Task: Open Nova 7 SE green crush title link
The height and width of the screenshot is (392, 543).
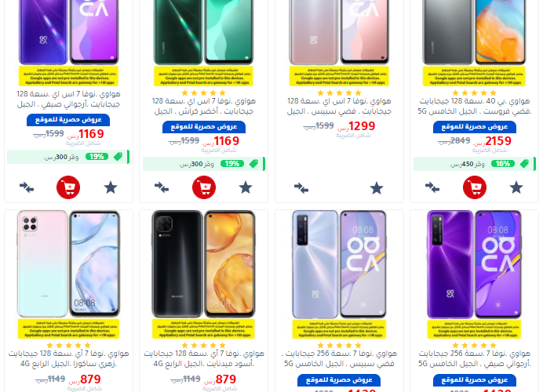Action: point(204,106)
